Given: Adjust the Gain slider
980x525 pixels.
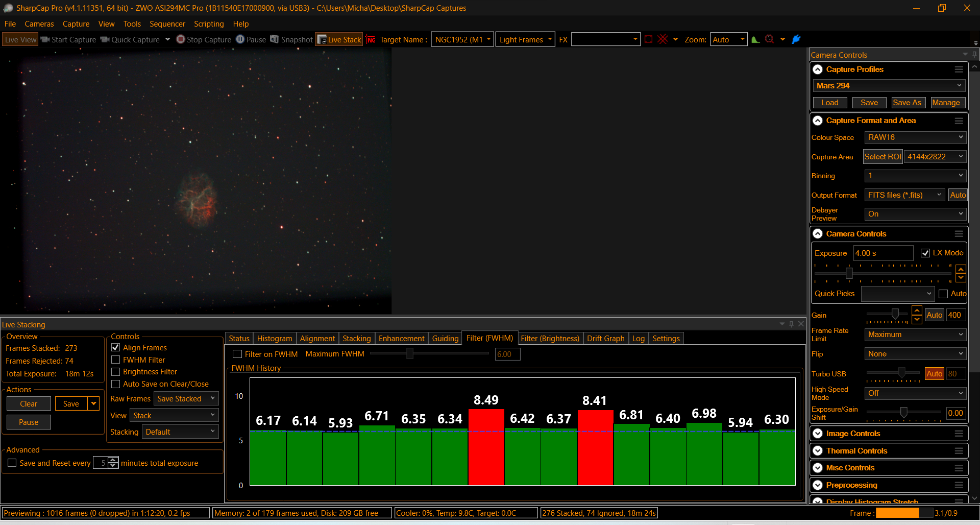Looking at the screenshot, I should tap(895, 314).
